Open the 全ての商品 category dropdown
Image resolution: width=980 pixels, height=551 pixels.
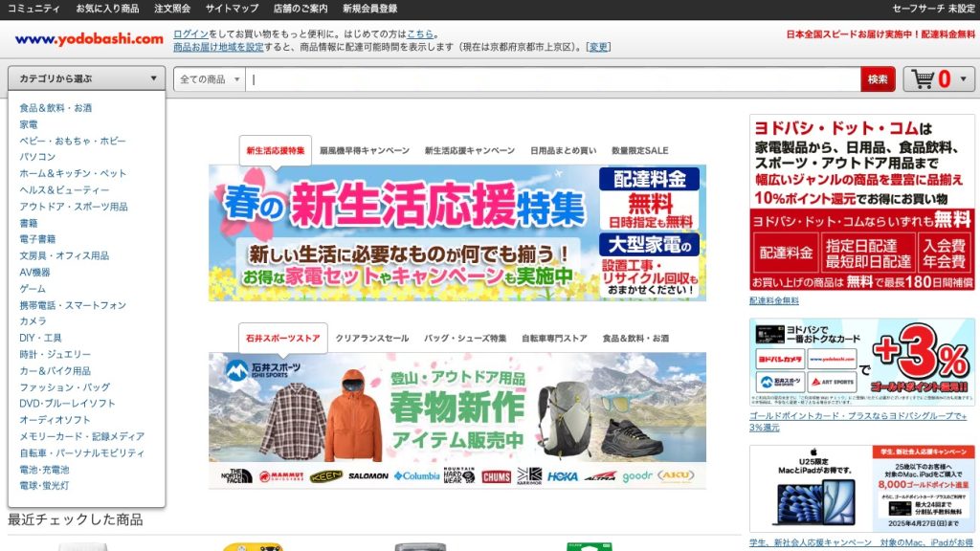[210, 79]
